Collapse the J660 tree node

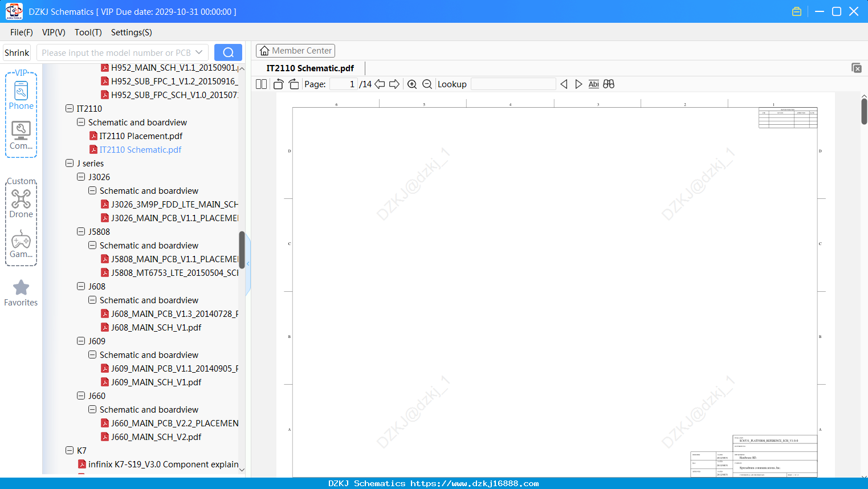click(81, 396)
